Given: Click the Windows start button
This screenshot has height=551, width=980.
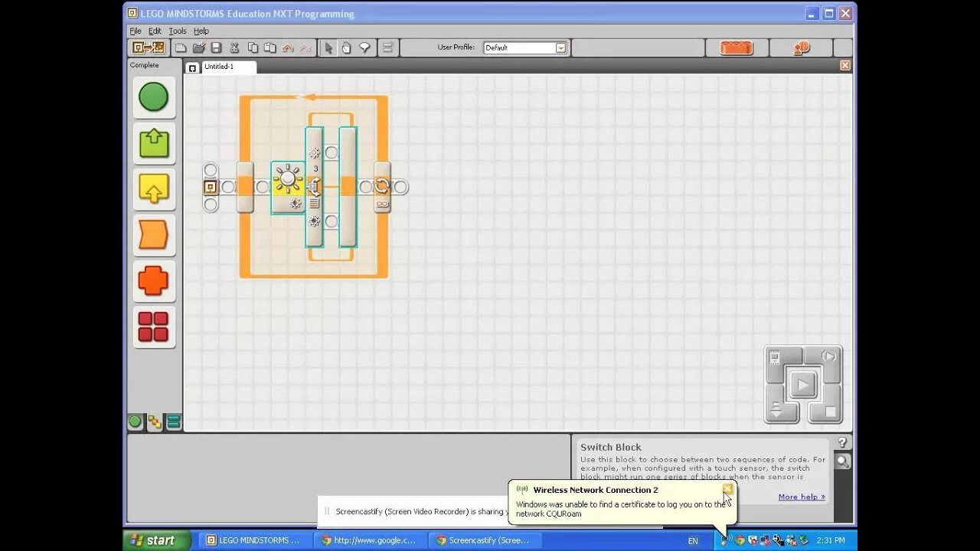Looking at the screenshot, I should [x=157, y=540].
